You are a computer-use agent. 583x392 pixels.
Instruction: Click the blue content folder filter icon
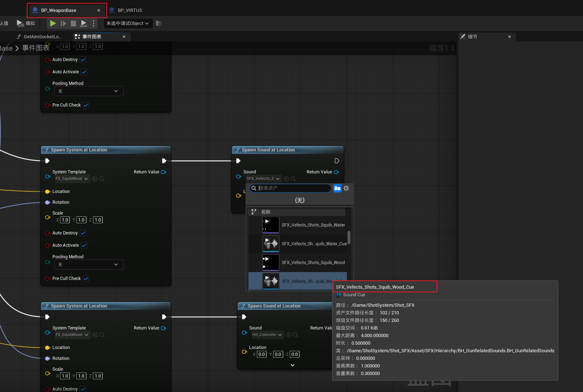tap(337, 188)
